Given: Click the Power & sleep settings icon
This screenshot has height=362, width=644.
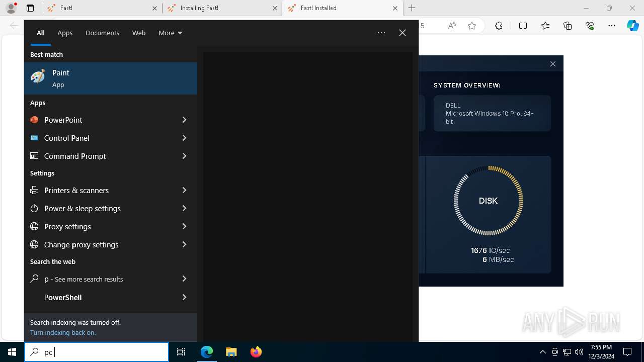Looking at the screenshot, I should [34, 208].
